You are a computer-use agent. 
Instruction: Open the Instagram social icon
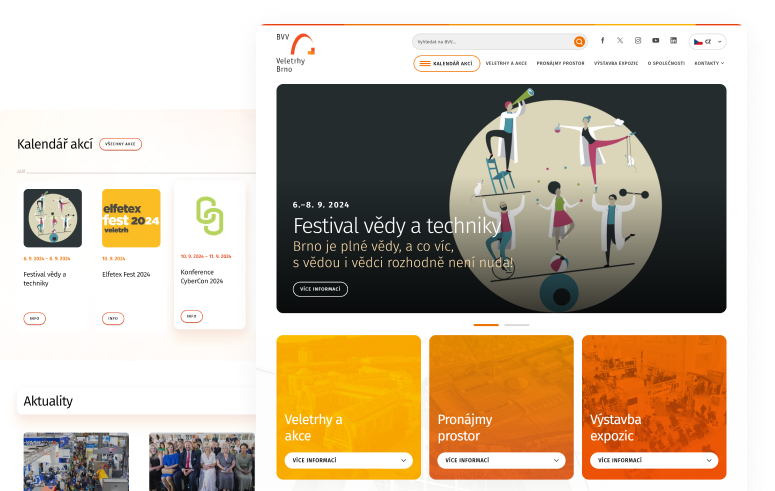(x=638, y=41)
